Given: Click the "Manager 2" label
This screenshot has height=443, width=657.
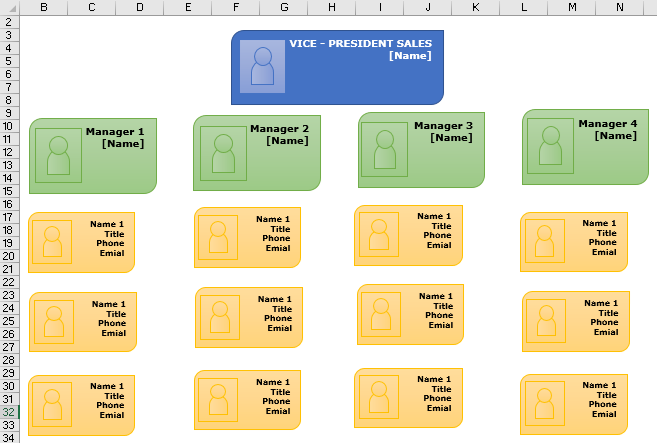Looking at the screenshot, I should (279, 129).
